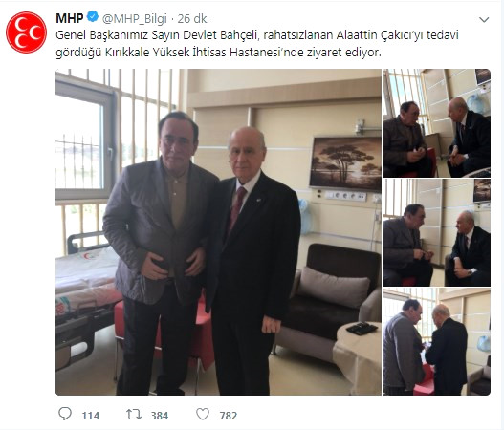This screenshot has width=504, height=430.
Task: Open the MHP account name link
Action: pos(70,18)
